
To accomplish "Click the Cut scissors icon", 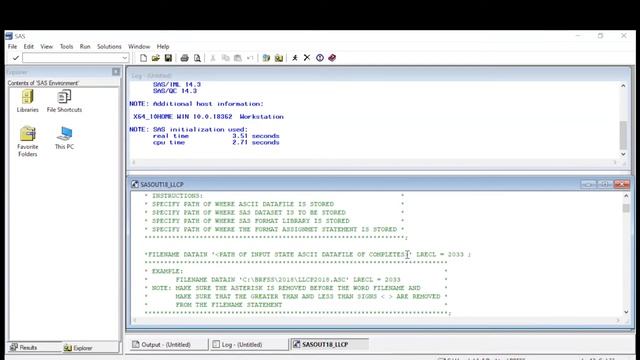I will click(x=213, y=58).
